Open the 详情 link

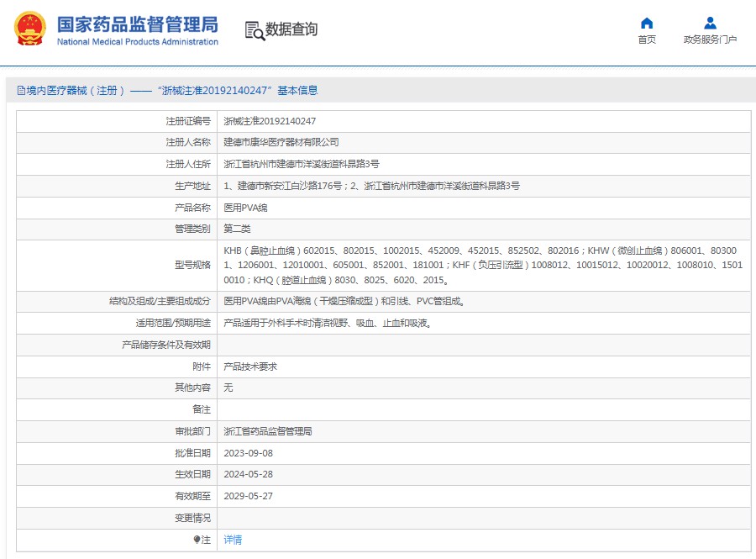[233, 540]
